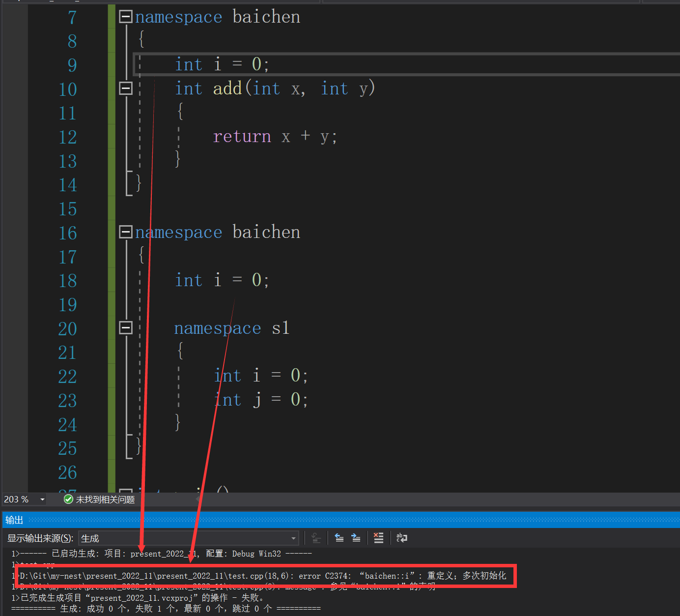Click 's1' namespace name on line 20
Screen dimensions: 680x616
(x=281, y=328)
